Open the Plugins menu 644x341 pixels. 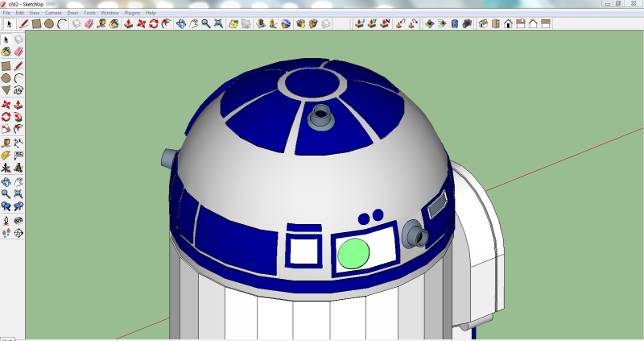pyautogui.click(x=132, y=13)
